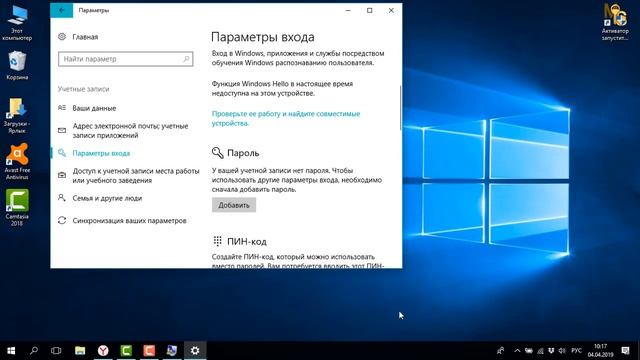Open the Action Center notifications icon
The image size is (640, 360).
pyautogui.click(x=625, y=351)
